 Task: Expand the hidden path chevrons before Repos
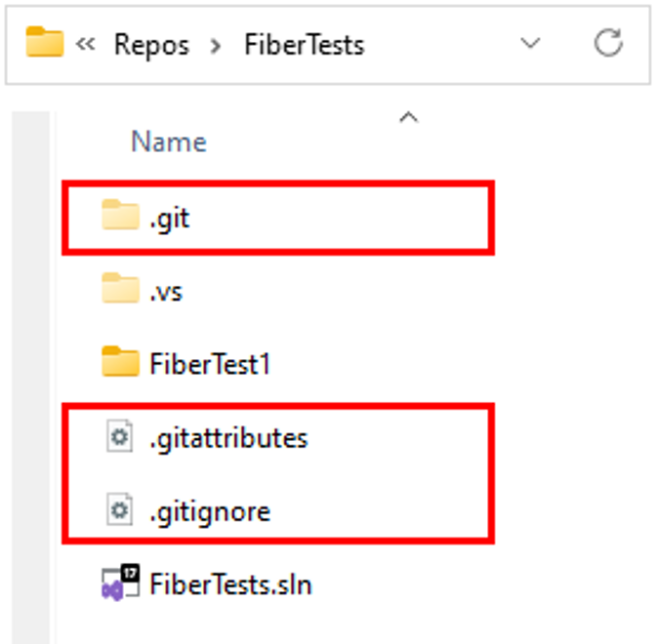pyautogui.click(x=86, y=44)
